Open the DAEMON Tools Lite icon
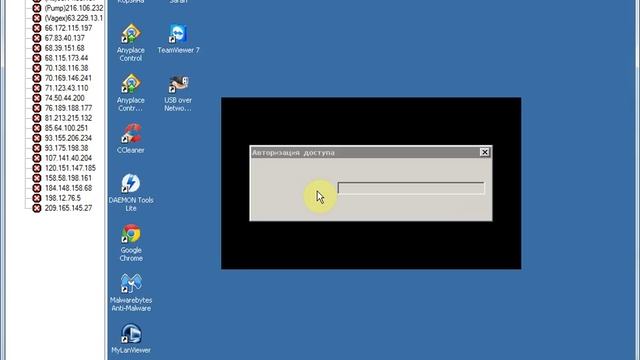 (131, 193)
